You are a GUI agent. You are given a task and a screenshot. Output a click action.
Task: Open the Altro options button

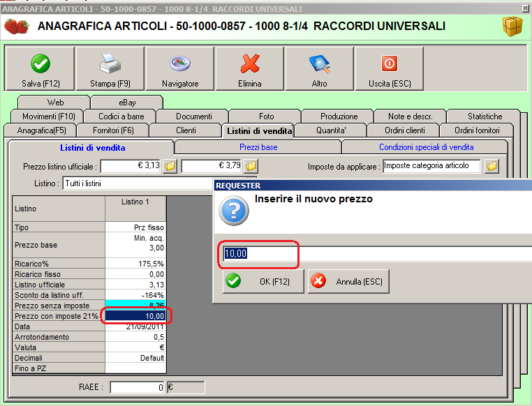319,69
